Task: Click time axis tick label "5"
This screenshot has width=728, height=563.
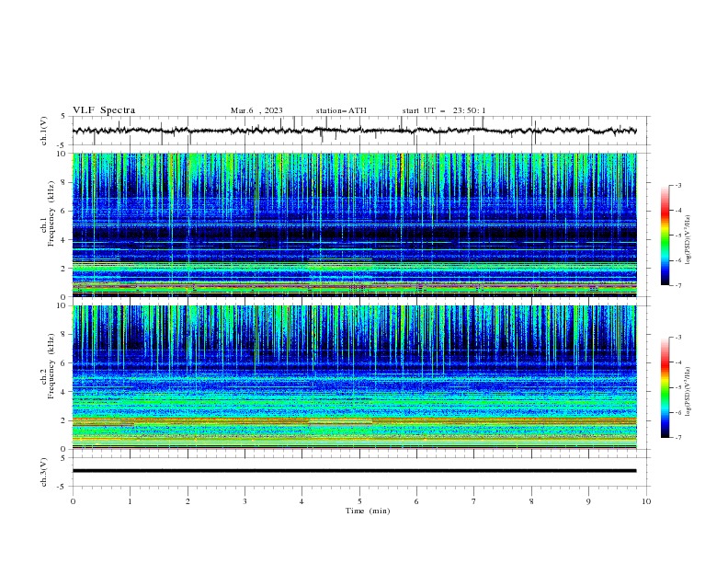Action: [x=359, y=501]
